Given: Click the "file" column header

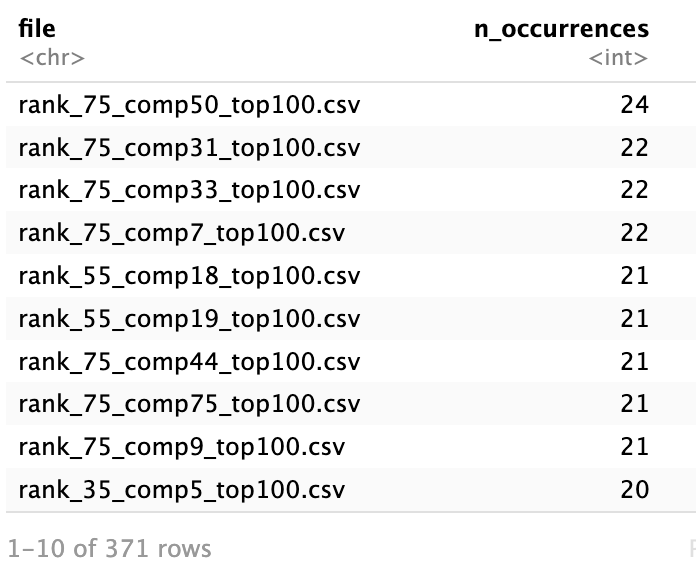Looking at the screenshot, I should pyautogui.click(x=37, y=29).
